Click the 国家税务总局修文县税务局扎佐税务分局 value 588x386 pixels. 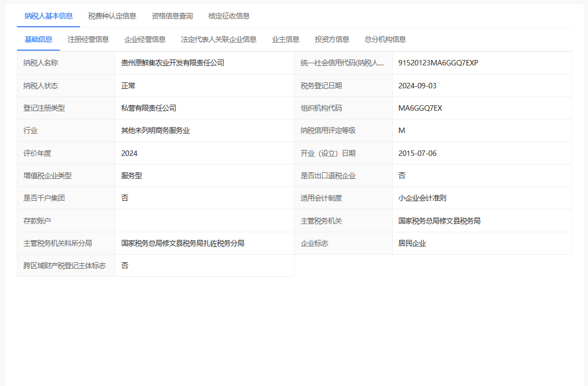[x=183, y=243]
